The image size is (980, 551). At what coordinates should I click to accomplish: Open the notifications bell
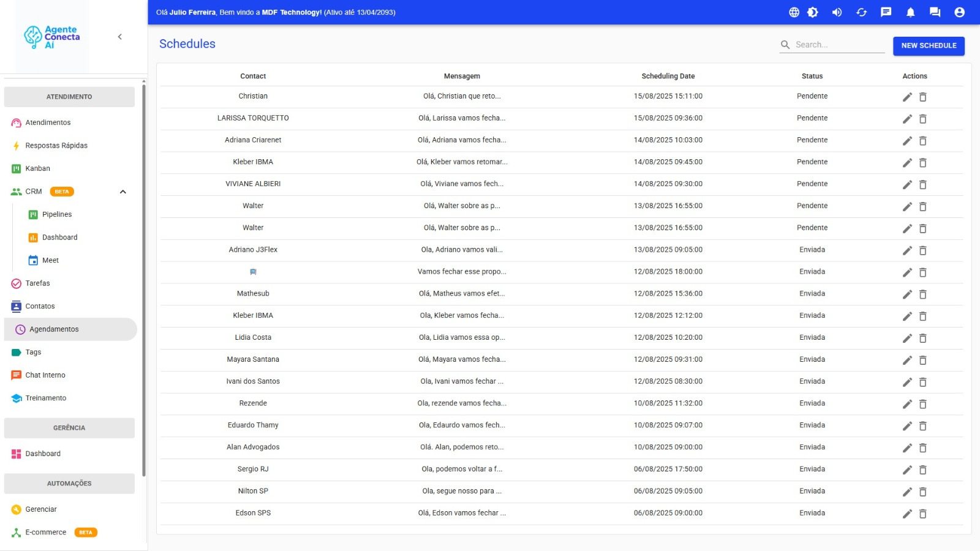click(x=910, y=12)
